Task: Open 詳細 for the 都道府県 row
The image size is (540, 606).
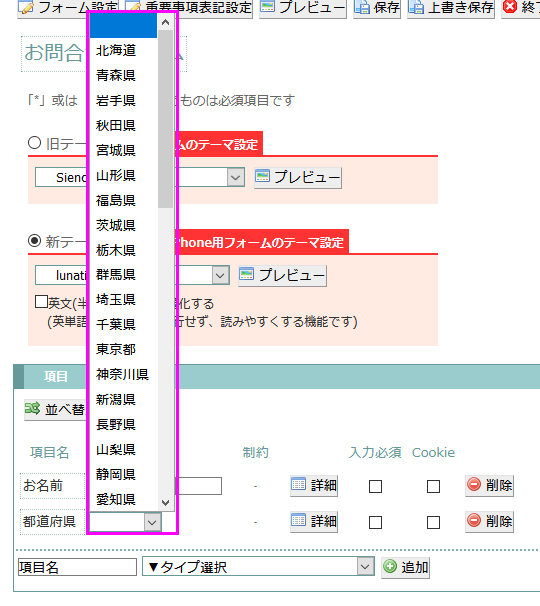Action: (314, 521)
